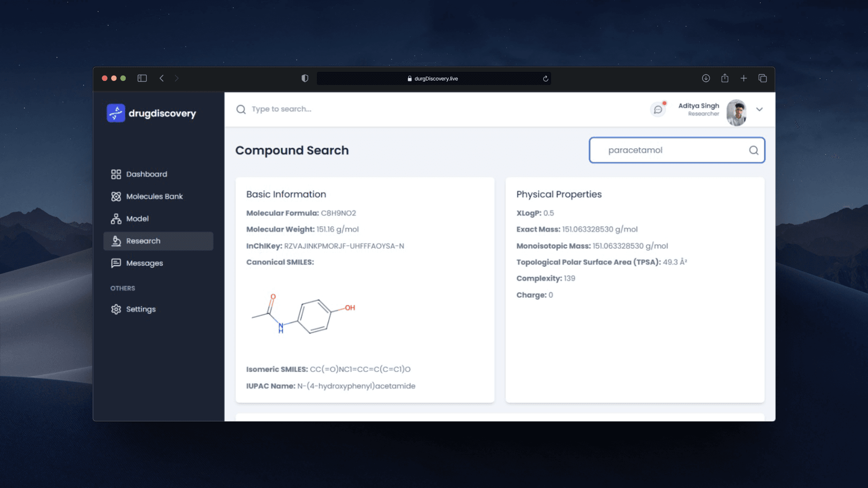Click the privacy shield in the address bar
This screenshot has height=488, width=868.
[305, 78]
